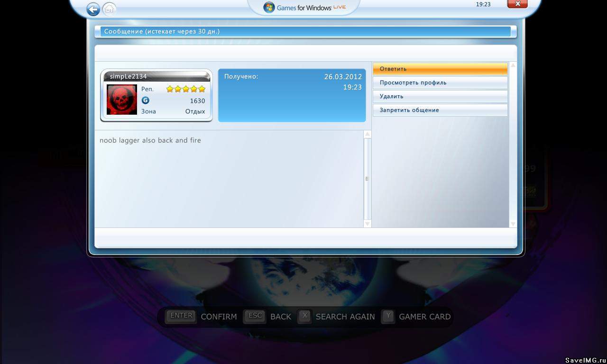The width and height of the screenshot is (607, 364).
Task: Click the Реп. label
Action: [147, 89]
